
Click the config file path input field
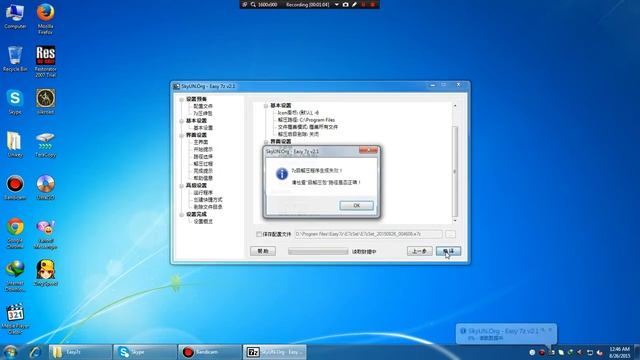[369, 234]
